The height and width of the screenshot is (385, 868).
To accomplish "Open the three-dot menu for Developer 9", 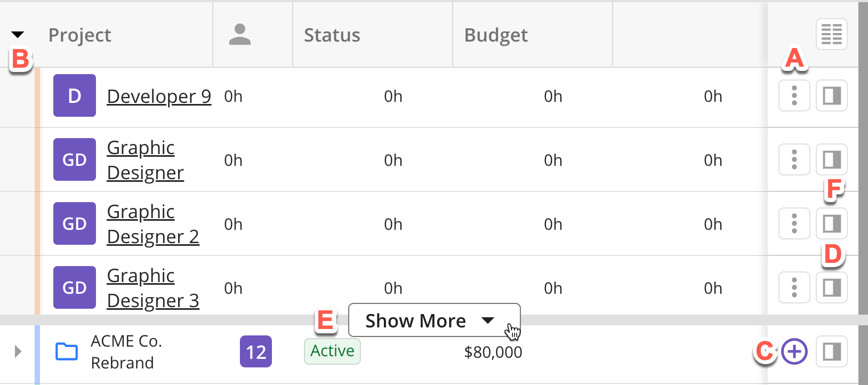I will [794, 96].
